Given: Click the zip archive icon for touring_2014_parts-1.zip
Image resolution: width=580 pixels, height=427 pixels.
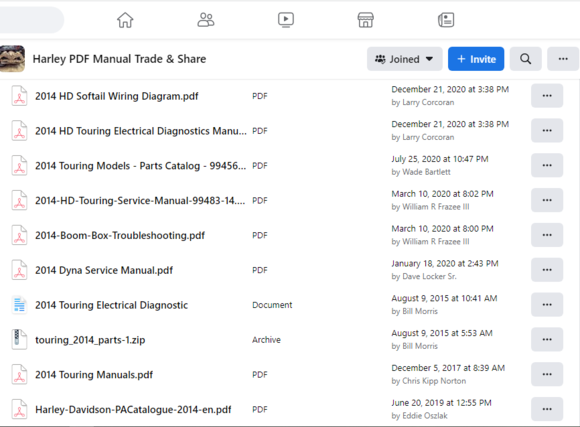Looking at the screenshot, I should 19,340.
